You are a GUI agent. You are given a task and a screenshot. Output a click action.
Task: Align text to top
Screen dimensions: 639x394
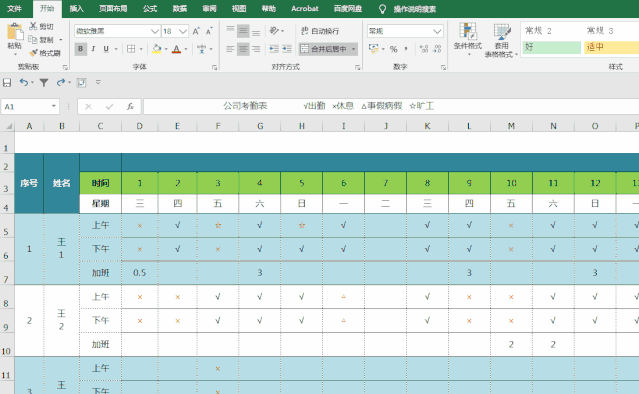tap(230, 31)
